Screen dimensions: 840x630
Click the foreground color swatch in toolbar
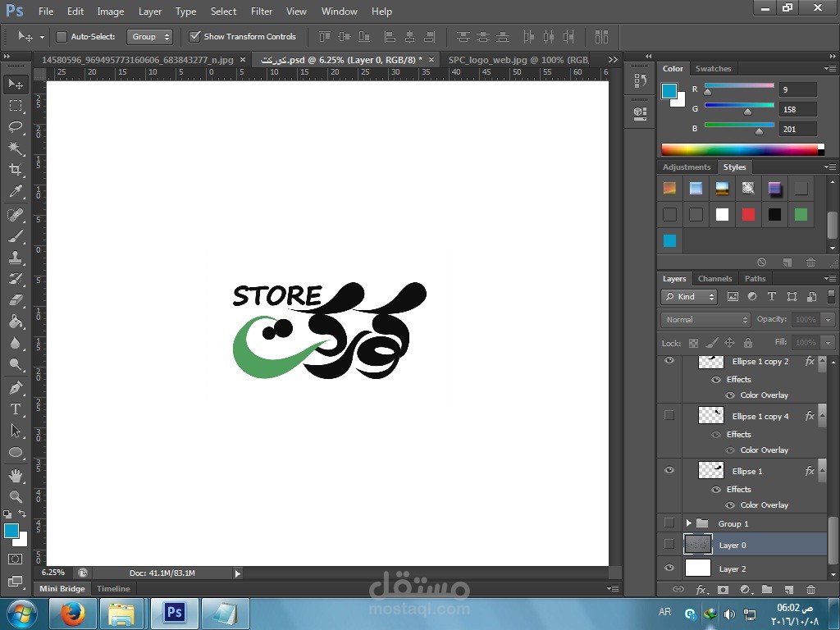click(11, 531)
